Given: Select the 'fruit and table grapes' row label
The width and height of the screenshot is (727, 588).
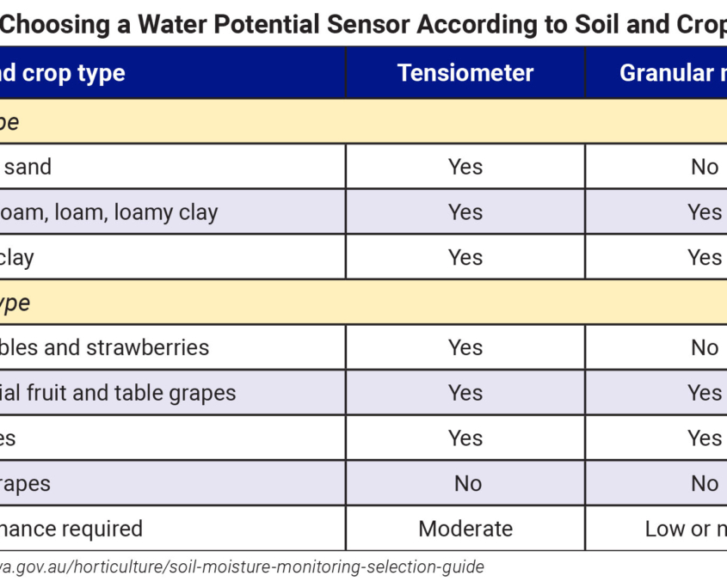Looking at the screenshot, I should point(118,393).
